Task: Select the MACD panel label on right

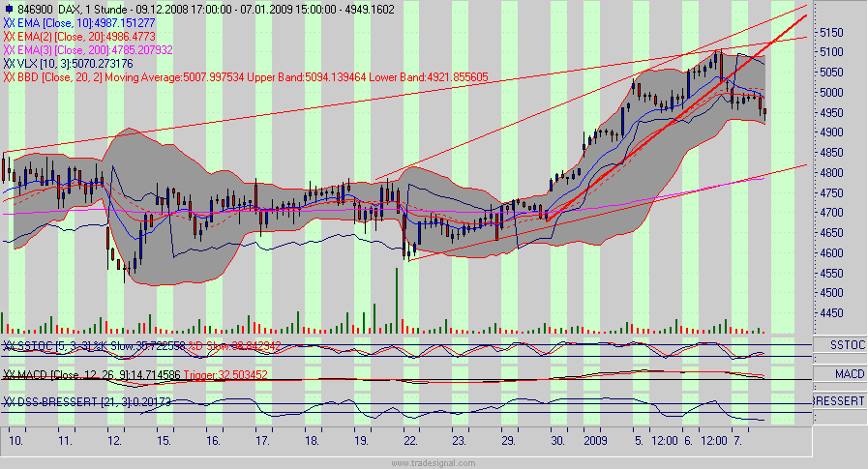Action: click(838, 373)
